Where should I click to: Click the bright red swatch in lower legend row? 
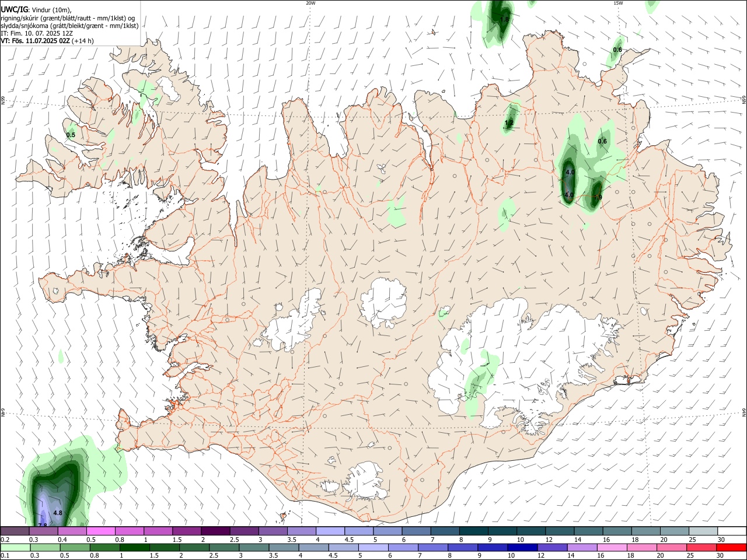732,548
